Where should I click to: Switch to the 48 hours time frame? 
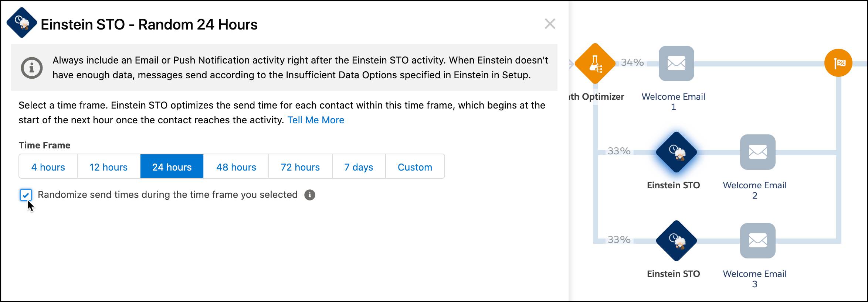(x=236, y=167)
